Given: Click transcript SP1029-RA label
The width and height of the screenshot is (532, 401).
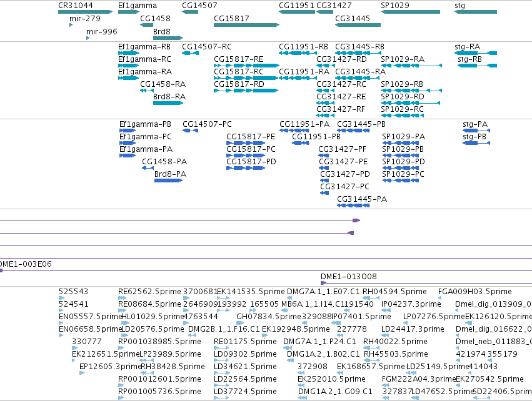Looking at the screenshot, I should click(403, 59).
